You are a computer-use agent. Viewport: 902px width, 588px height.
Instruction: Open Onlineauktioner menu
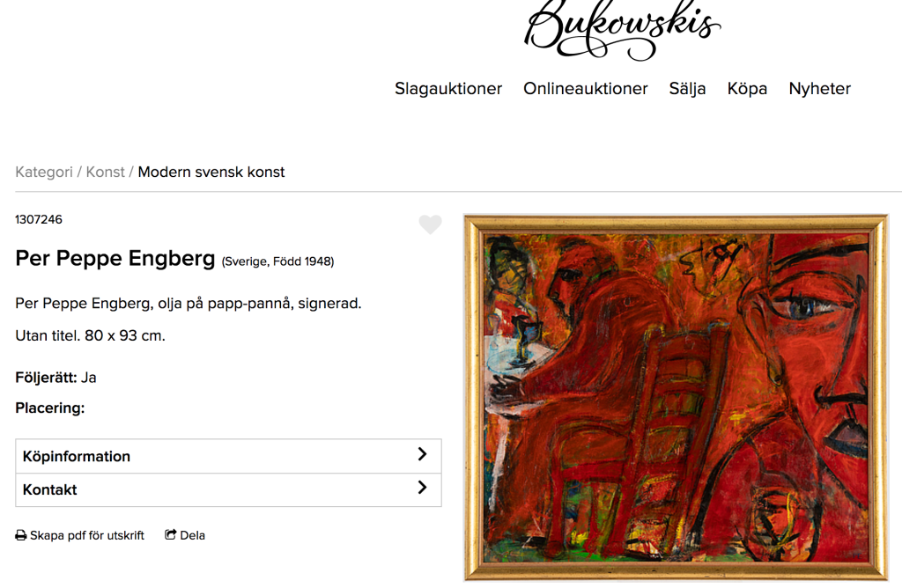pos(585,89)
